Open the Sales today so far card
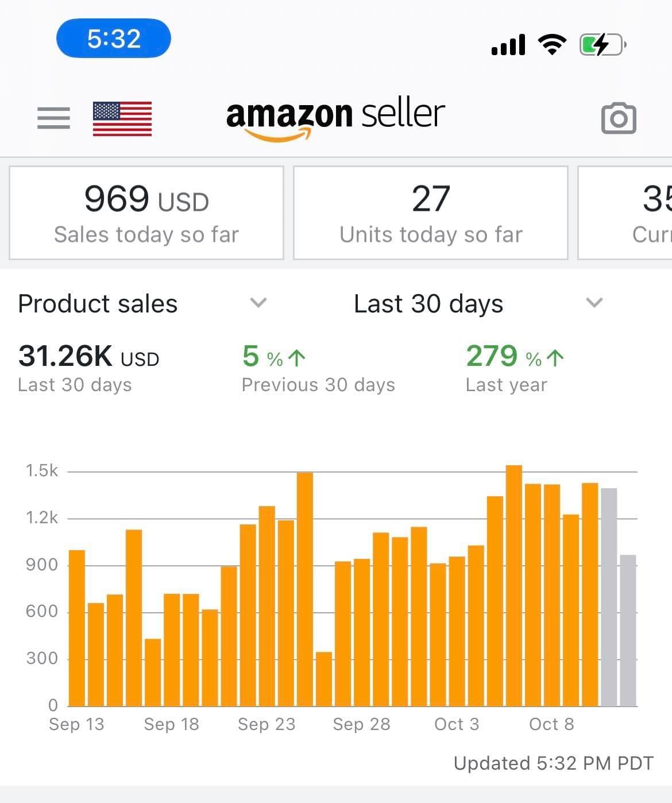The image size is (672, 803). [146, 213]
